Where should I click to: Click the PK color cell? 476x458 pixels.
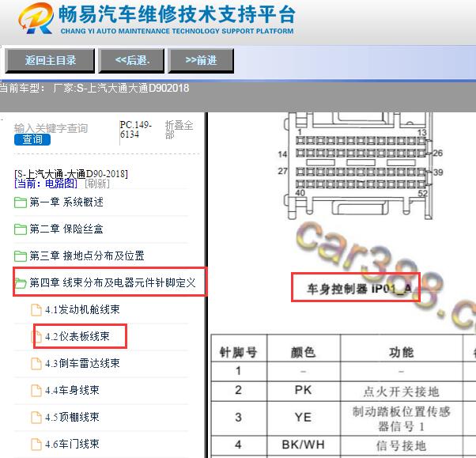pyautogui.click(x=303, y=390)
